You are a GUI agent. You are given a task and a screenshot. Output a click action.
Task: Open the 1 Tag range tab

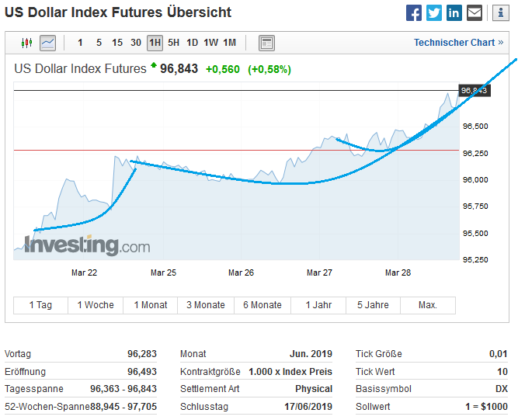(40, 305)
